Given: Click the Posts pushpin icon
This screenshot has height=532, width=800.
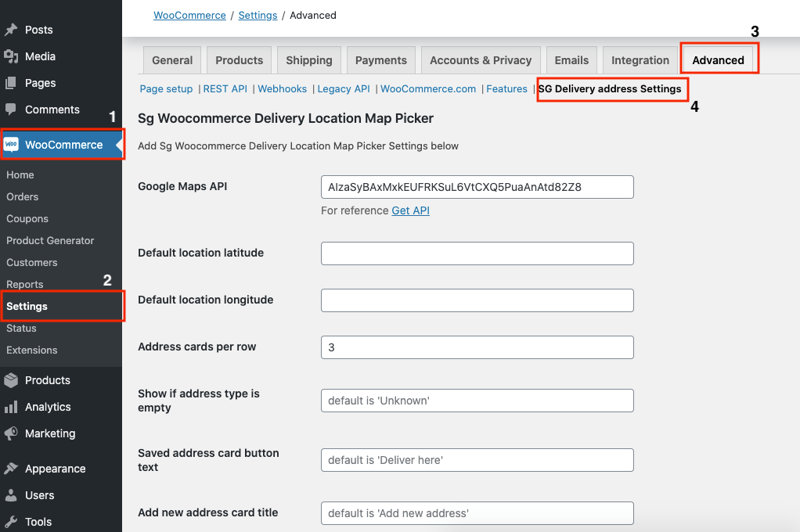Looking at the screenshot, I should (11, 30).
